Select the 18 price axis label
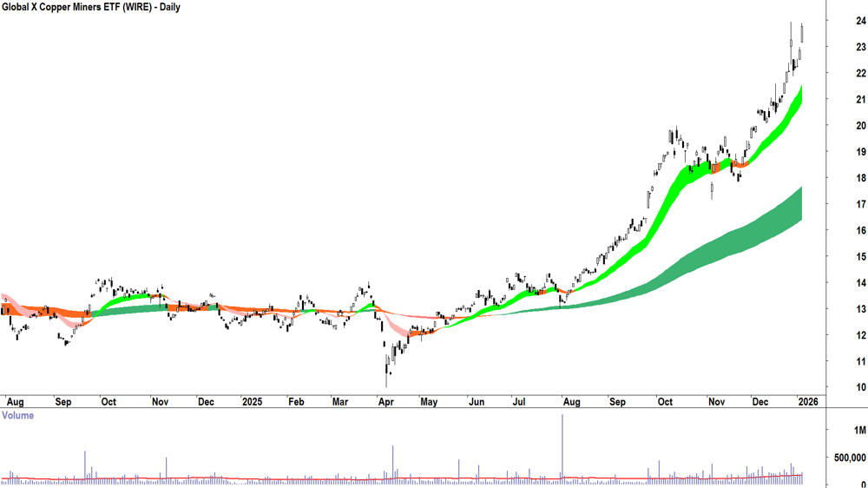868x488 pixels. 861,178
